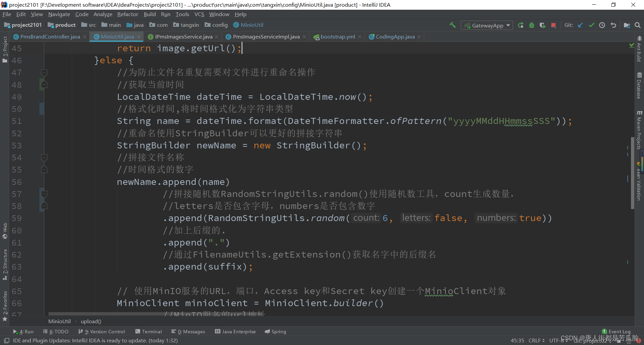
Task: Open the Database tool window
Action: click(x=639, y=86)
